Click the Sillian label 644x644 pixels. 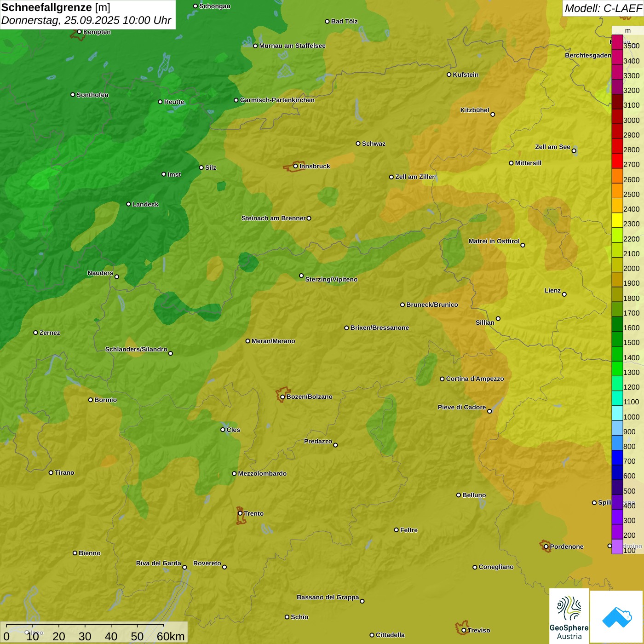485,322
